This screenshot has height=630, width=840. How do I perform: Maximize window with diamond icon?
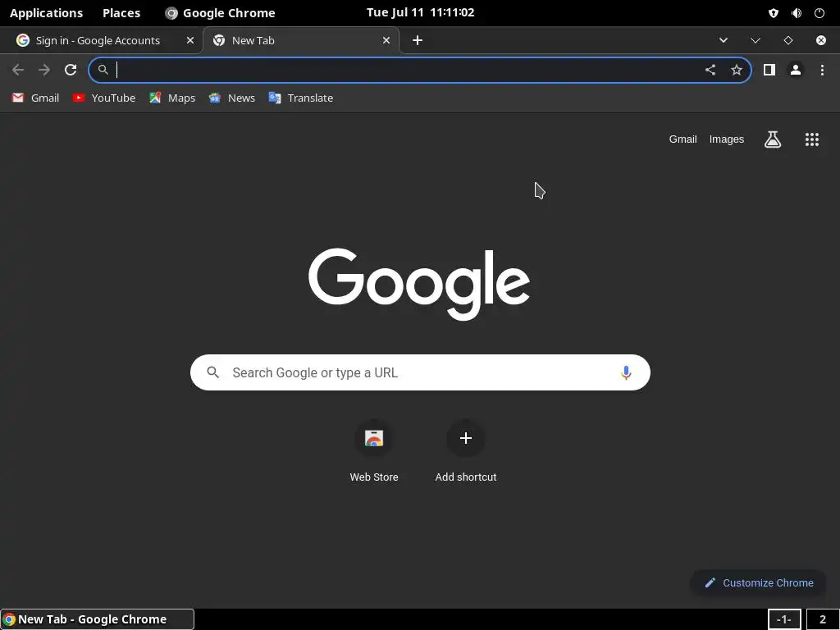788,40
